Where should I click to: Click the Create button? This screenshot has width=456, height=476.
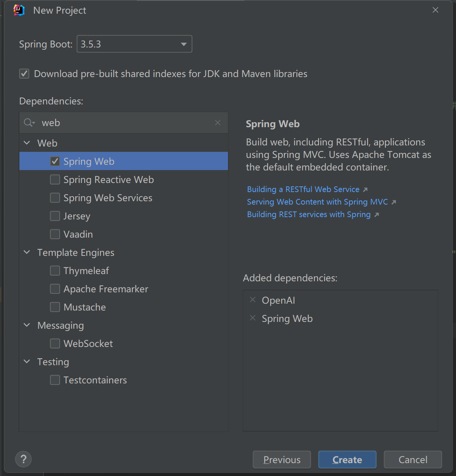click(x=347, y=460)
